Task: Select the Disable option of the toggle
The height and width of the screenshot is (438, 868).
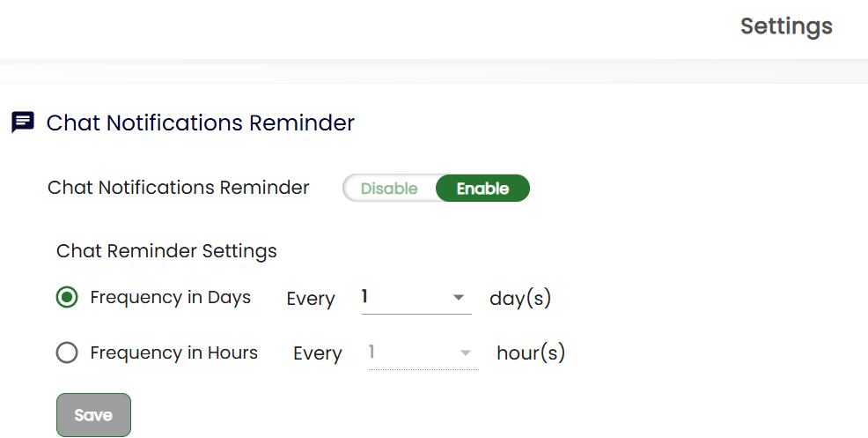Action: [389, 189]
